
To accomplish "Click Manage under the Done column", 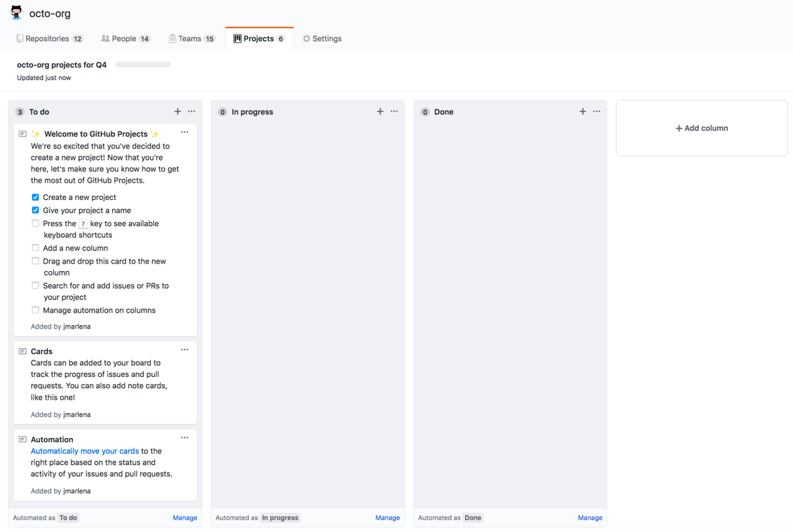I will [x=590, y=517].
